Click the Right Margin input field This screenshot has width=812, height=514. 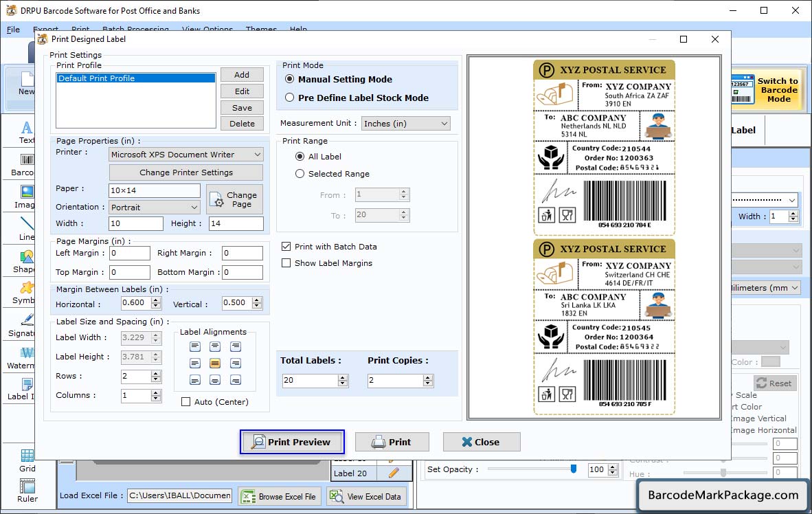pyautogui.click(x=243, y=253)
